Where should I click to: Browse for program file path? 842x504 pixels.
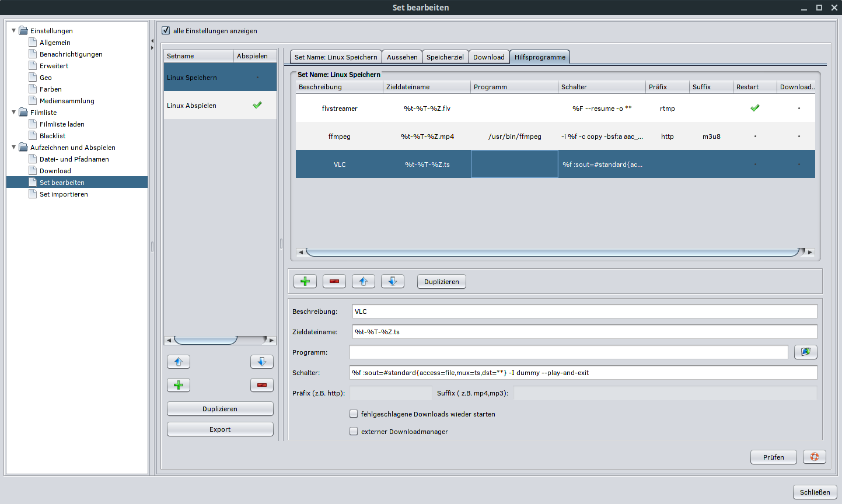pyautogui.click(x=805, y=352)
